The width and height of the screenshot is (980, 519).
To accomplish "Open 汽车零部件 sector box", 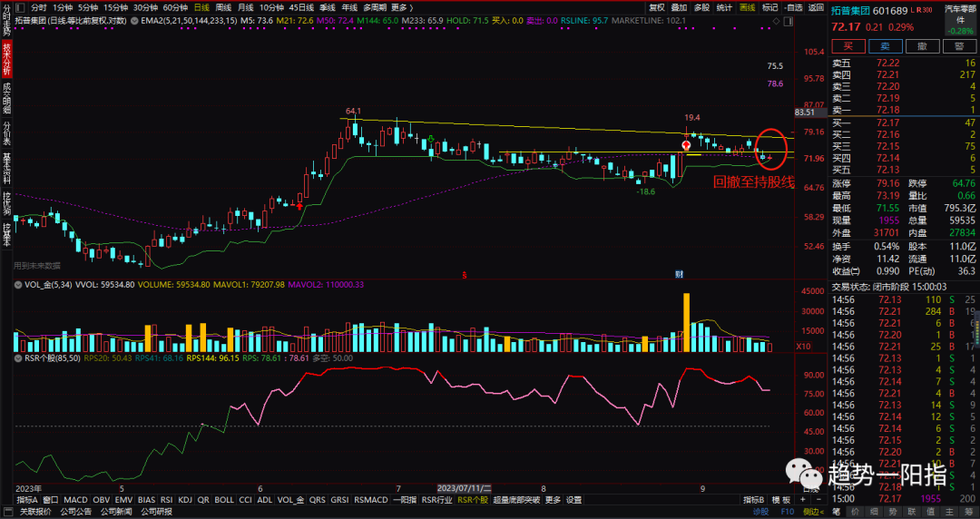I will click(959, 19).
